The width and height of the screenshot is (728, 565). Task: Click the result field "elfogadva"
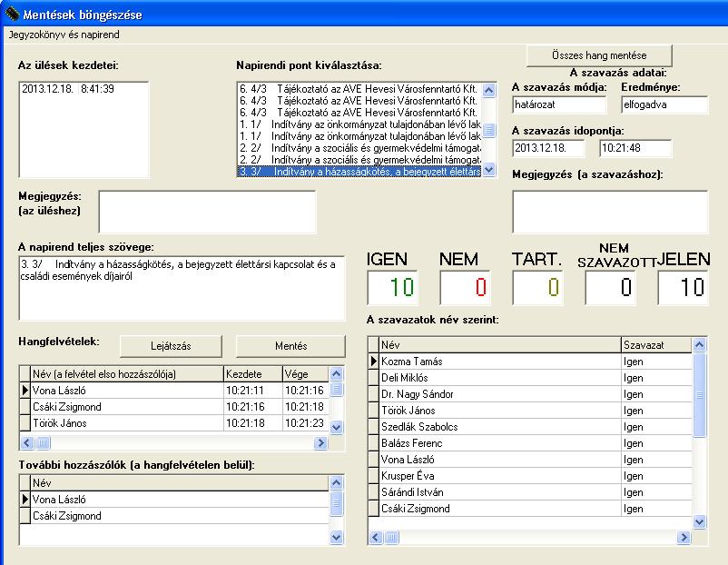coord(664,104)
